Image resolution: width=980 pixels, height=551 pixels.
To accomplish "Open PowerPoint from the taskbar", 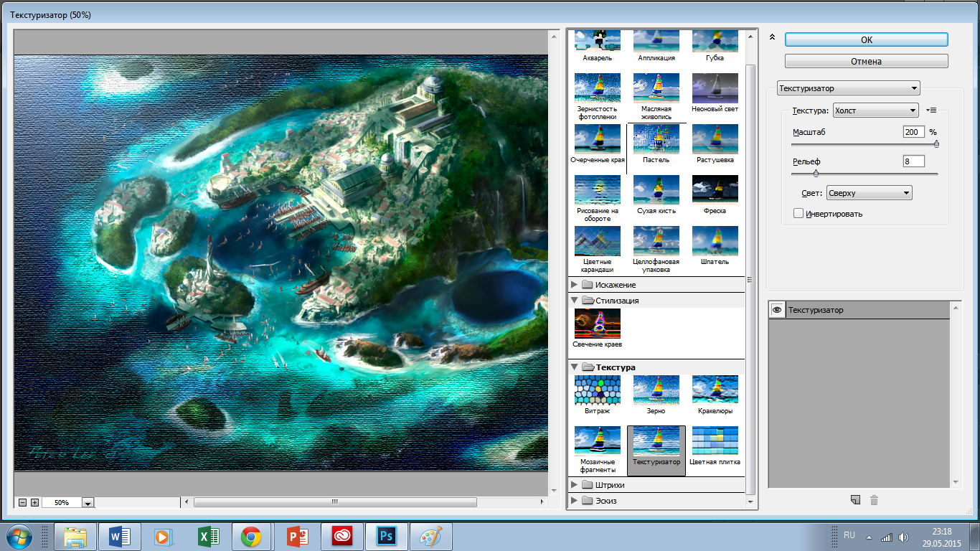I will pos(296,537).
